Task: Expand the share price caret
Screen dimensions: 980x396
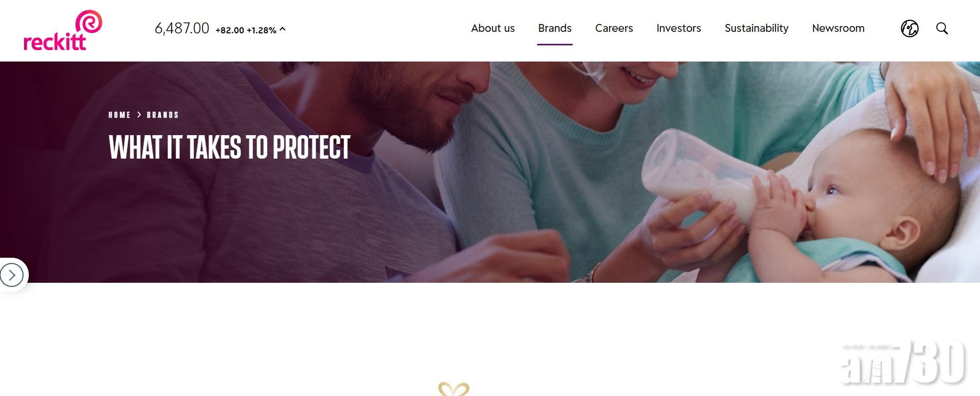Action: [x=283, y=29]
